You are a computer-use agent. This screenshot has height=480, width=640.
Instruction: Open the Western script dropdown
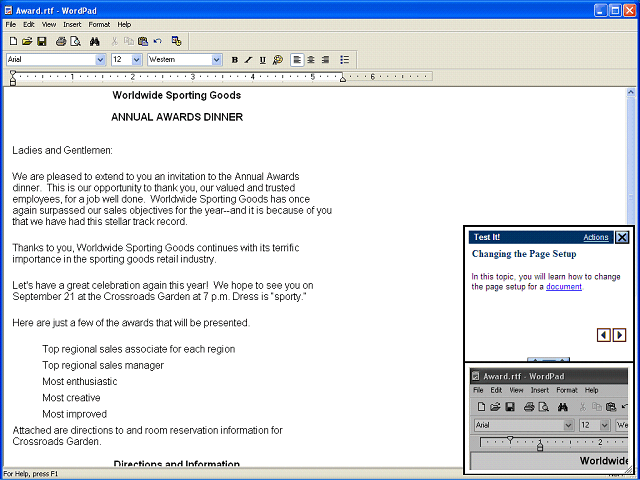click(216, 60)
